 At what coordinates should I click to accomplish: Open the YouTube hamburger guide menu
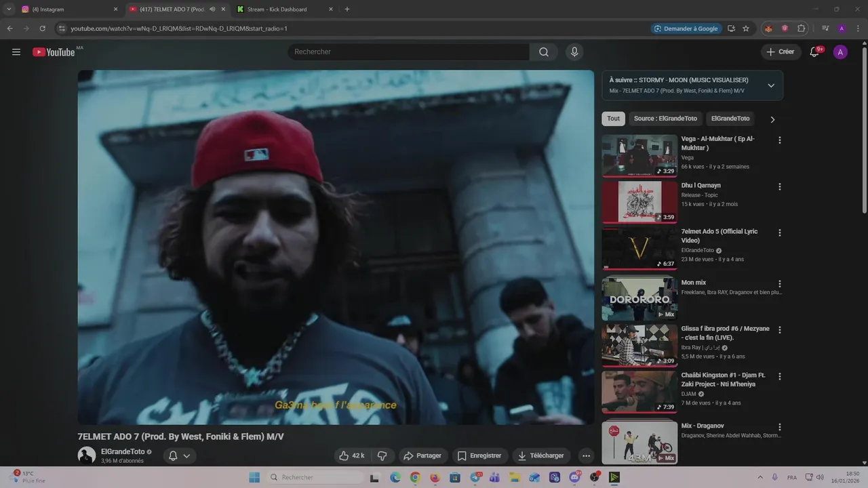click(16, 52)
